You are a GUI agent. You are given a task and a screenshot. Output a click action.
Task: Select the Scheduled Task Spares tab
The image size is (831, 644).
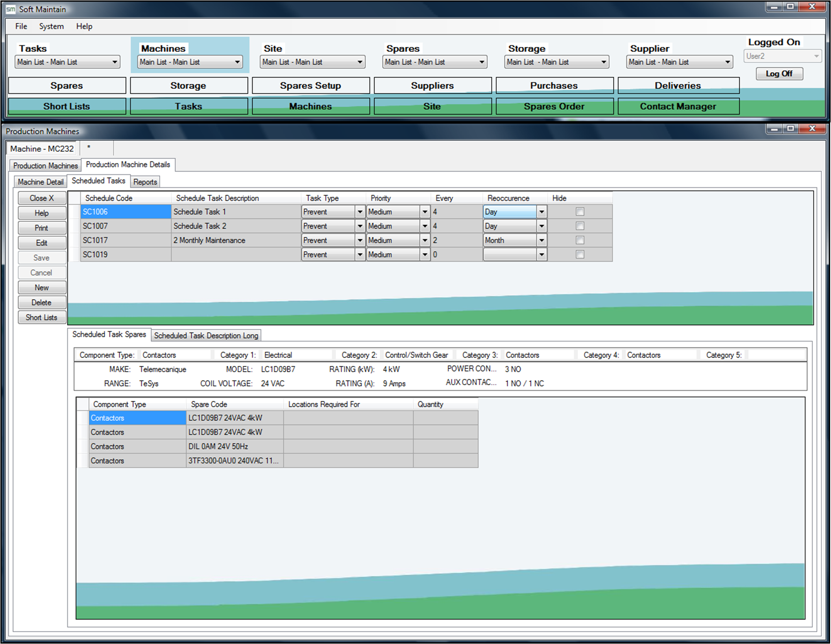(109, 334)
